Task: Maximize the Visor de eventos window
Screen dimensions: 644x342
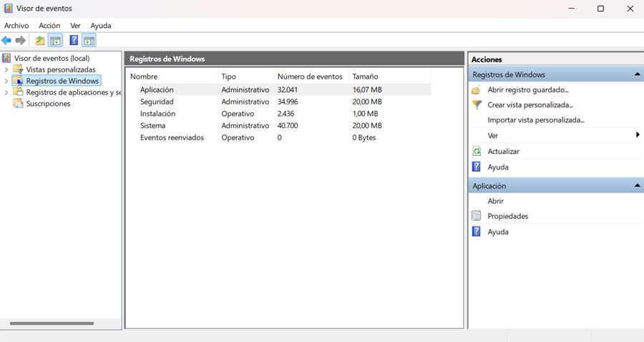Action: point(600,9)
